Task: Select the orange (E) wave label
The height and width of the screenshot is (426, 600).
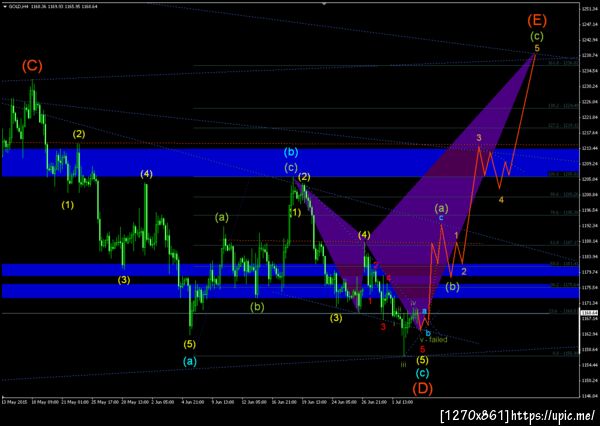Action: [537, 20]
